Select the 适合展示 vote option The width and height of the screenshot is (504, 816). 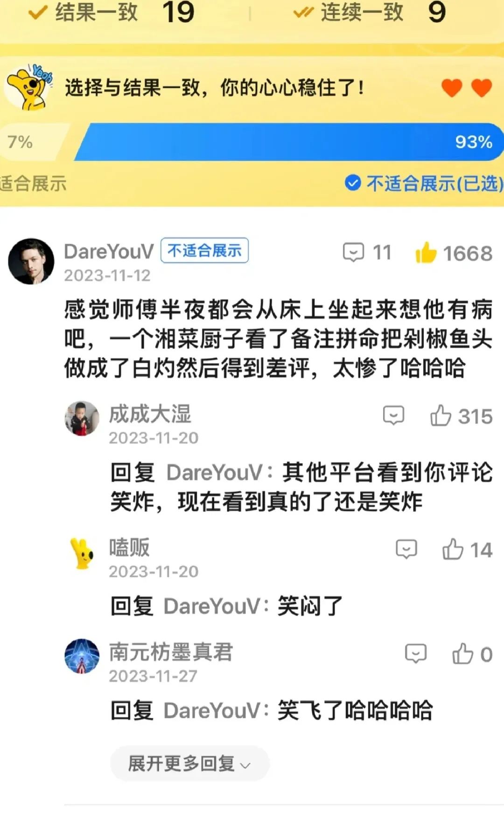pyautogui.click(x=33, y=183)
